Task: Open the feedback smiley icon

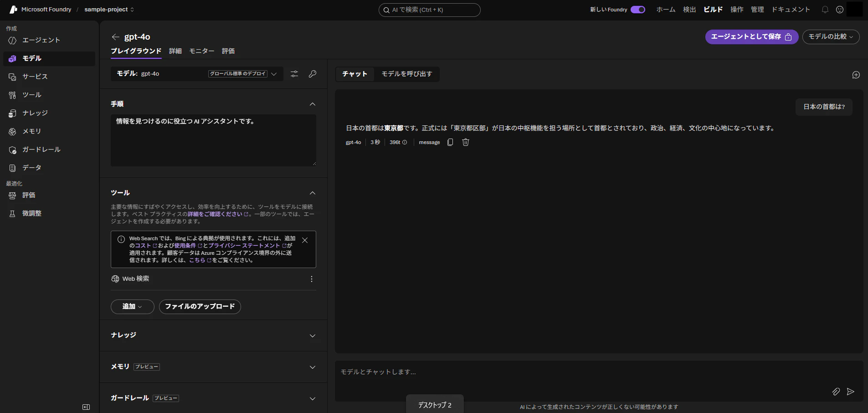Action: (840, 10)
